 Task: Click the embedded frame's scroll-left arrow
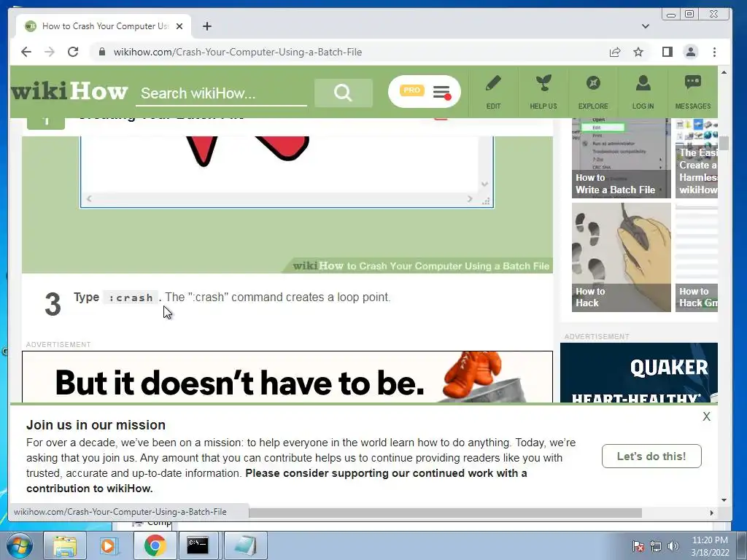coord(89,199)
